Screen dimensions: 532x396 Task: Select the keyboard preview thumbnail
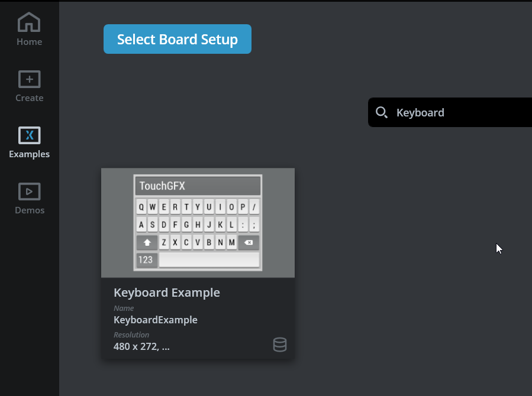point(198,222)
